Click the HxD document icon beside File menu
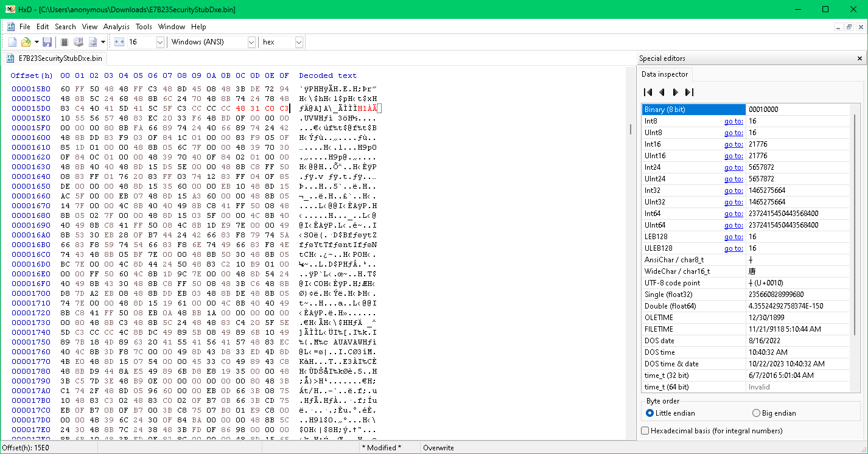Screen dimensions: 868x454 10,27
